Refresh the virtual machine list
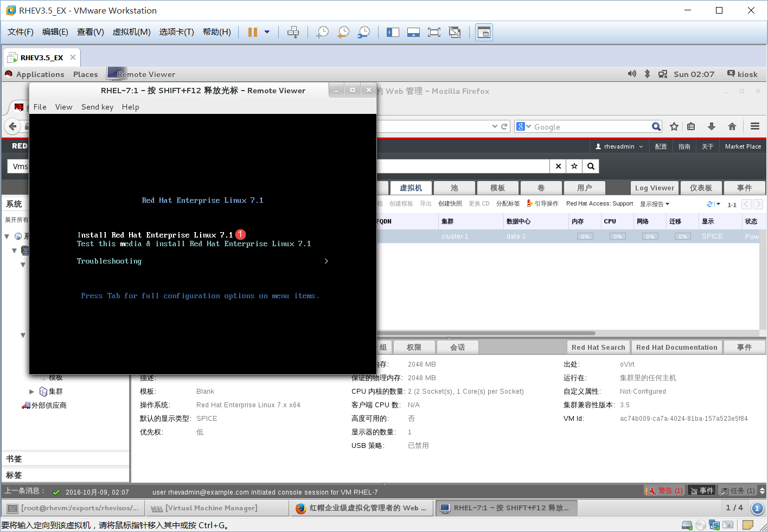Image resolution: width=768 pixels, height=532 pixels. [709, 204]
